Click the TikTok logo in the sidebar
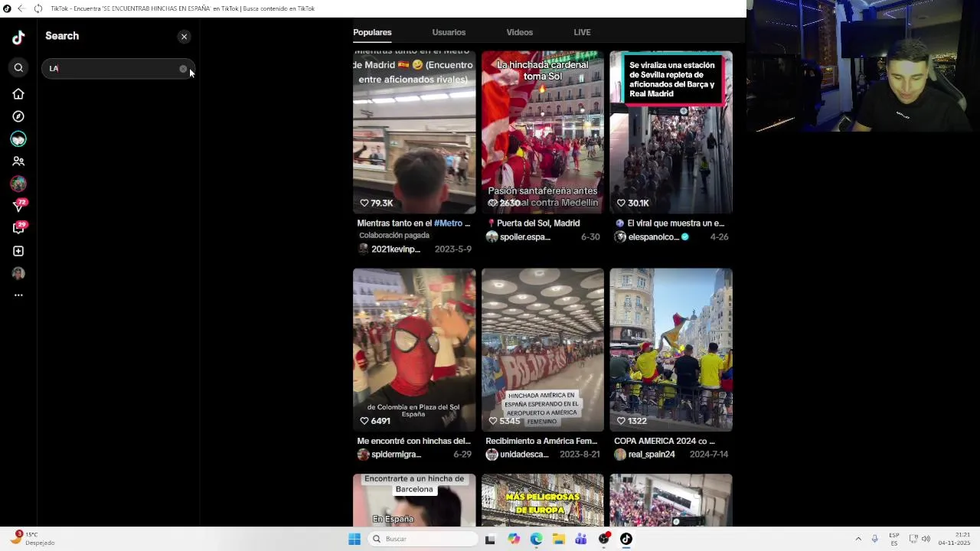This screenshot has width=980, height=551. pos(18,37)
